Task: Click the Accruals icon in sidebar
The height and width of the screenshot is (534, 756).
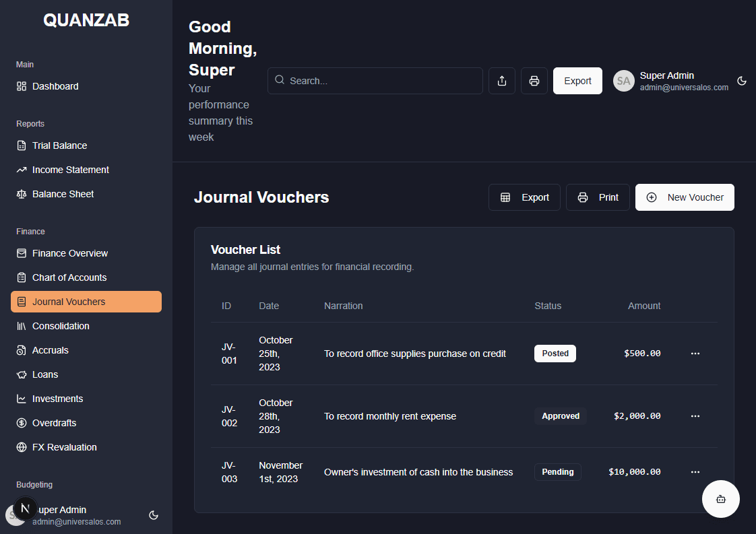Action: click(x=21, y=350)
